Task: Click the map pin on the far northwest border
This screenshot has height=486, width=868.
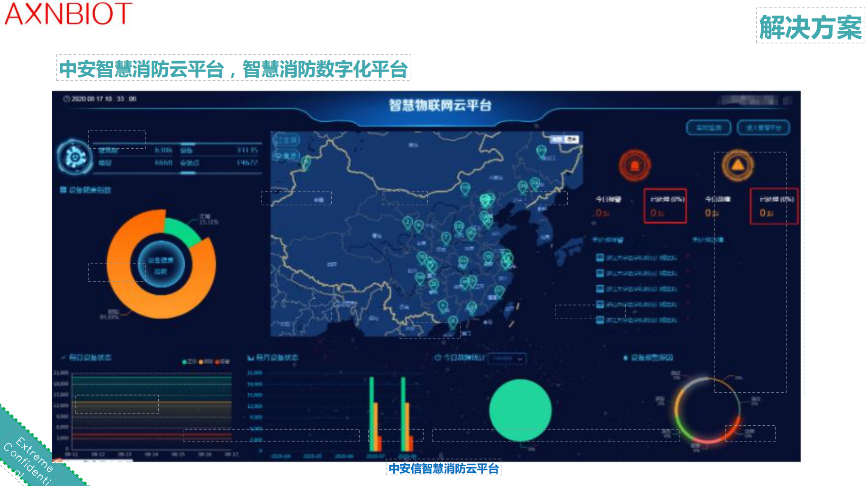Action: [306, 162]
